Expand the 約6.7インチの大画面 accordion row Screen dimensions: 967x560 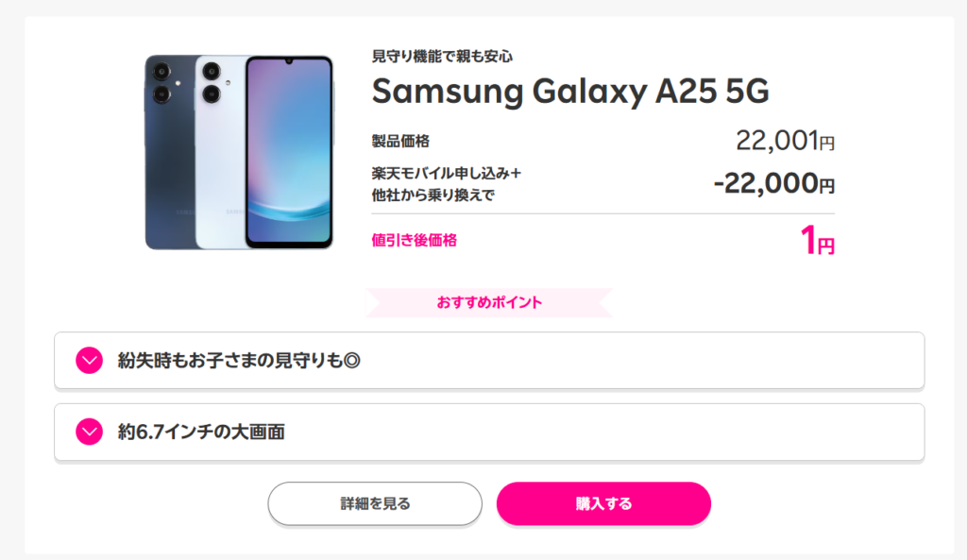click(x=488, y=433)
